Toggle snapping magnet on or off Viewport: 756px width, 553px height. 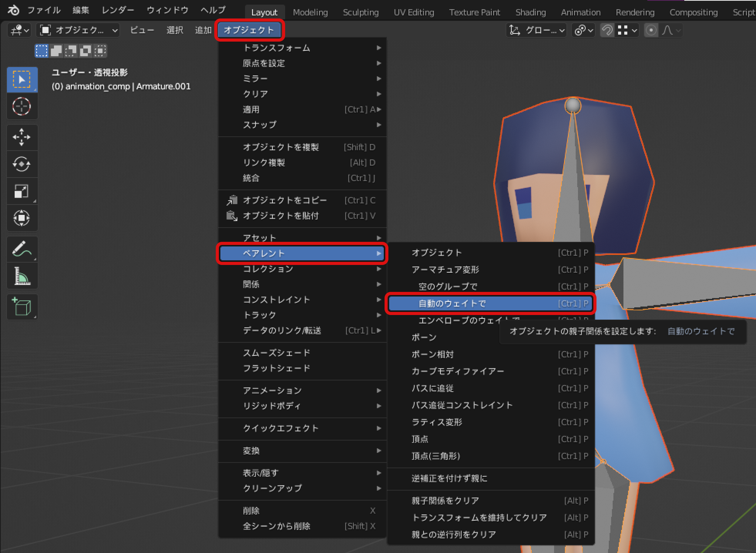pos(607,30)
